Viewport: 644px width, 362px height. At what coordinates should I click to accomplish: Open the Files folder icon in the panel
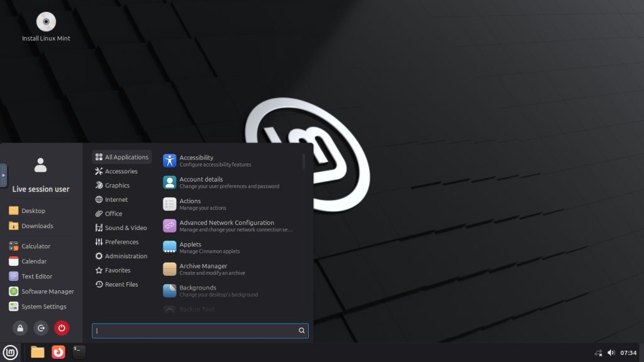click(x=37, y=352)
